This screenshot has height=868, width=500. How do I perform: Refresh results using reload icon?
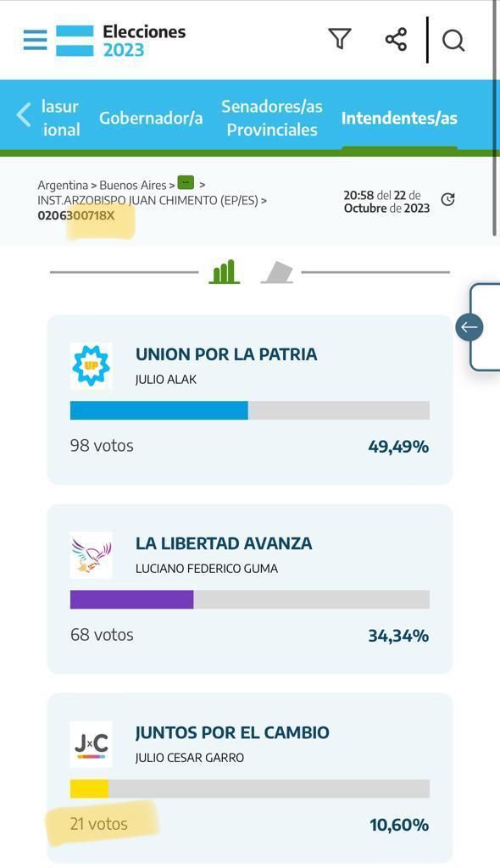pyautogui.click(x=448, y=199)
